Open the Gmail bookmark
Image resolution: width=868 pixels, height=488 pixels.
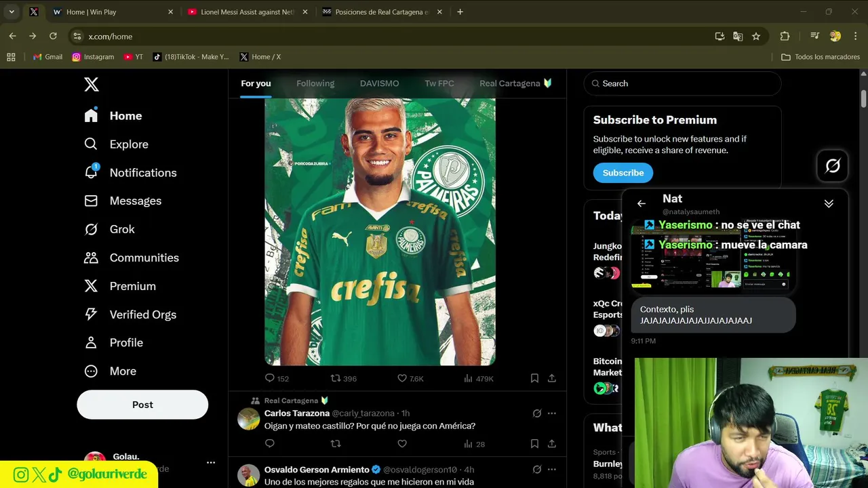[x=48, y=57]
